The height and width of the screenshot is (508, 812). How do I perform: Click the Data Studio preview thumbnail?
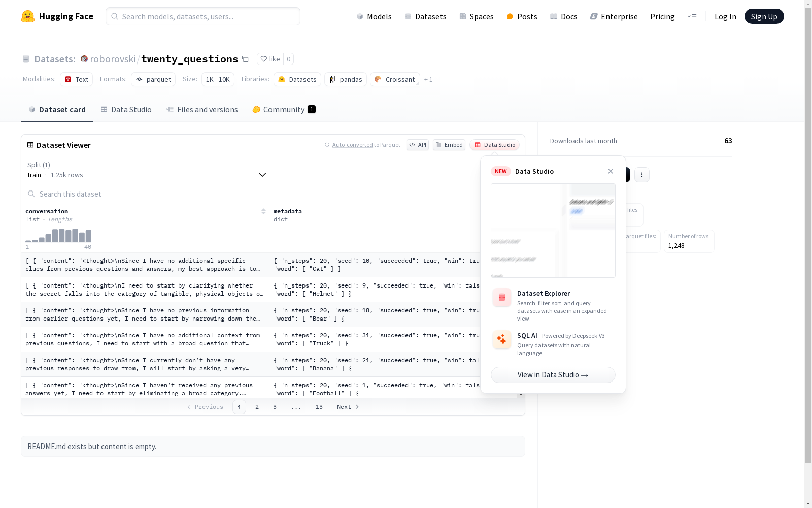tap(553, 231)
